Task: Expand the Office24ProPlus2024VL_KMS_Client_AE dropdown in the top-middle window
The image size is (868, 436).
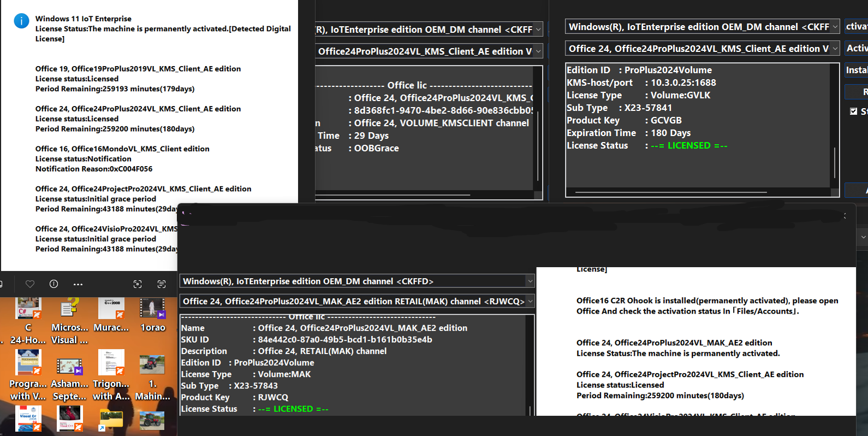Action: 538,51
